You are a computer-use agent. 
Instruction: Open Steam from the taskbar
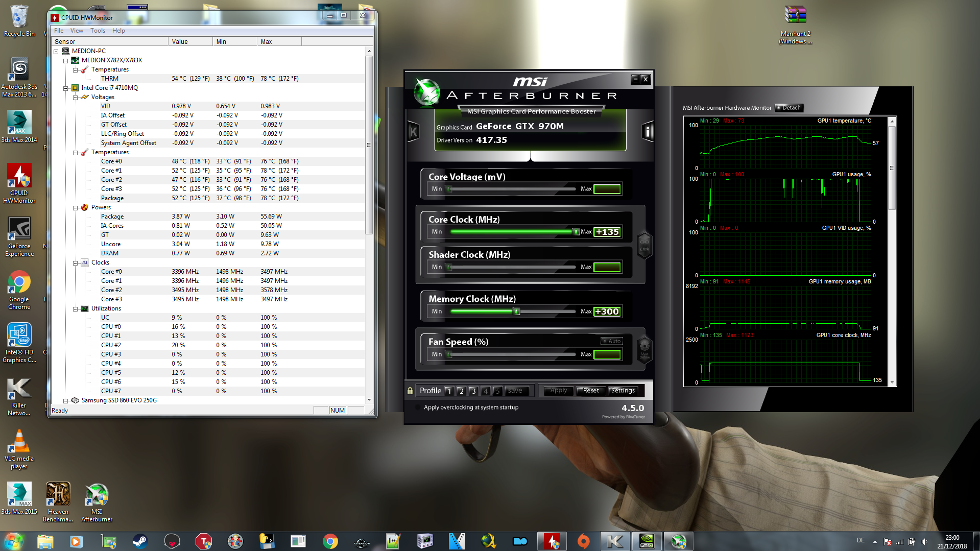tap(140, 541)
